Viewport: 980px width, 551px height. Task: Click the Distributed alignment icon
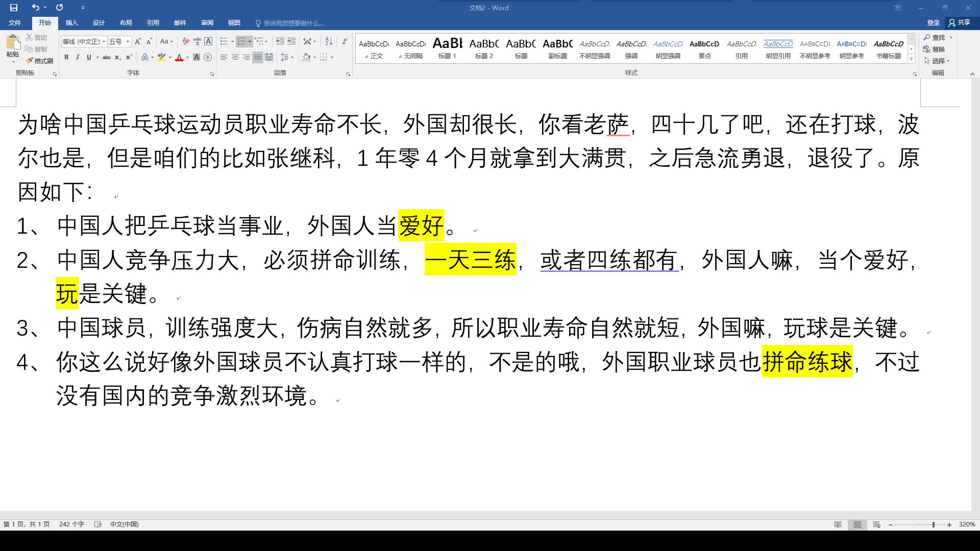(269, 57)
